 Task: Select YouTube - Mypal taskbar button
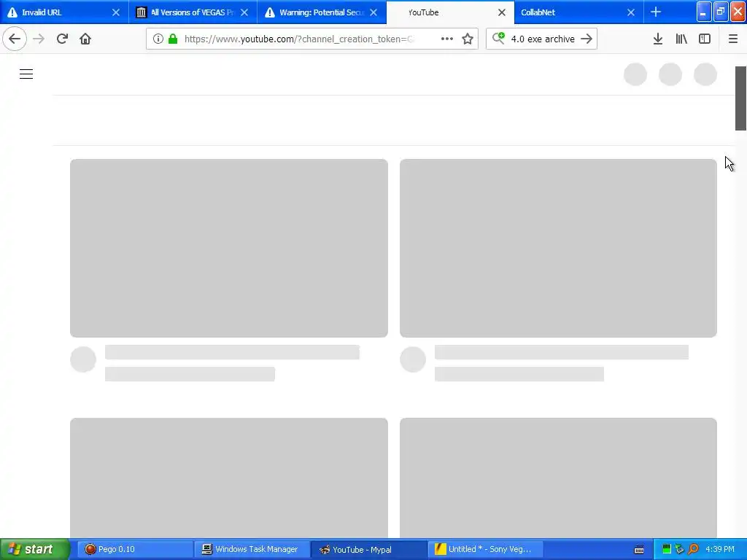368,549
